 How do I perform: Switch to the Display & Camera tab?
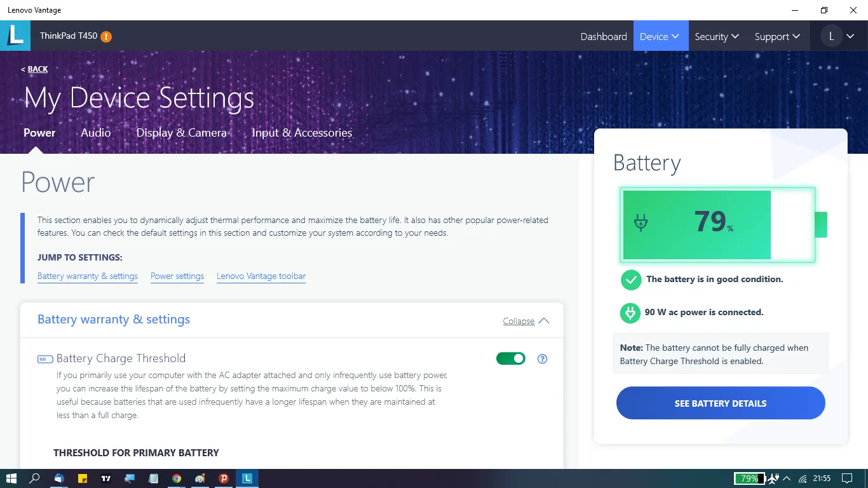pyautogui.click(x=181, y=133)
